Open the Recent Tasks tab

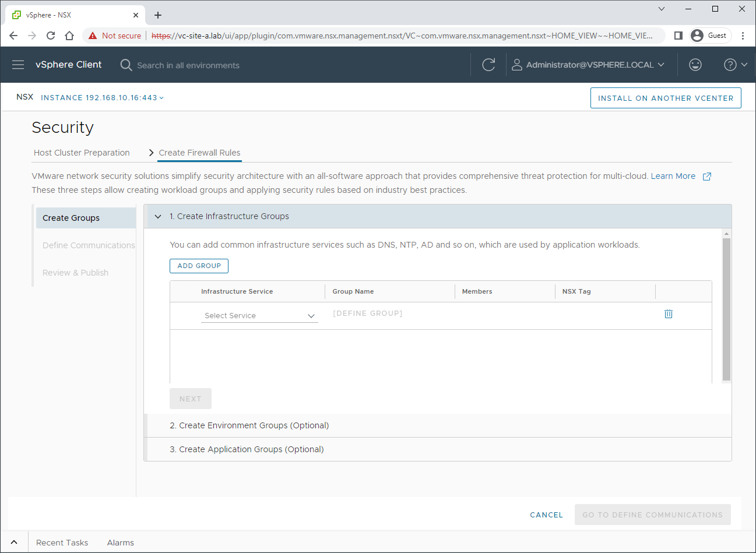tap(62, 543)
